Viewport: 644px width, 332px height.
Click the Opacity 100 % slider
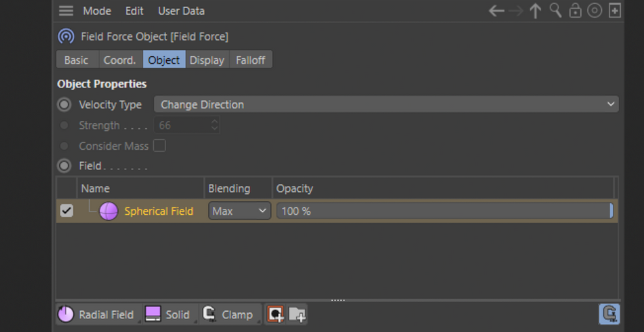point(445,211)
